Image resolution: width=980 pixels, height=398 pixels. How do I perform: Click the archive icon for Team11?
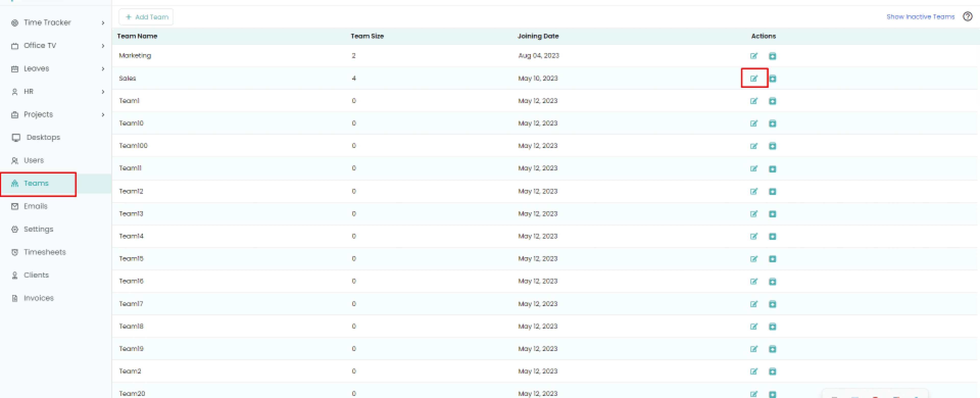[x=772, y=169]
